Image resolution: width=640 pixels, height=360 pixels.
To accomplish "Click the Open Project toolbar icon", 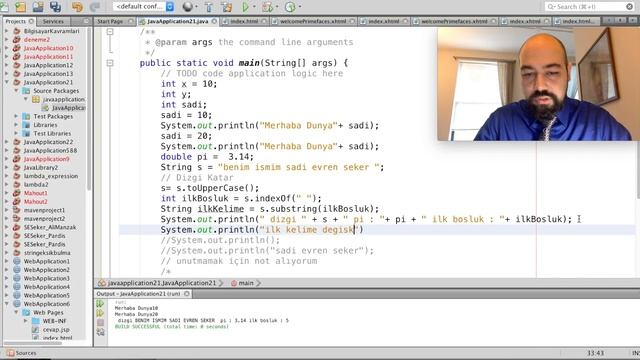I will (x=38, y=7).
